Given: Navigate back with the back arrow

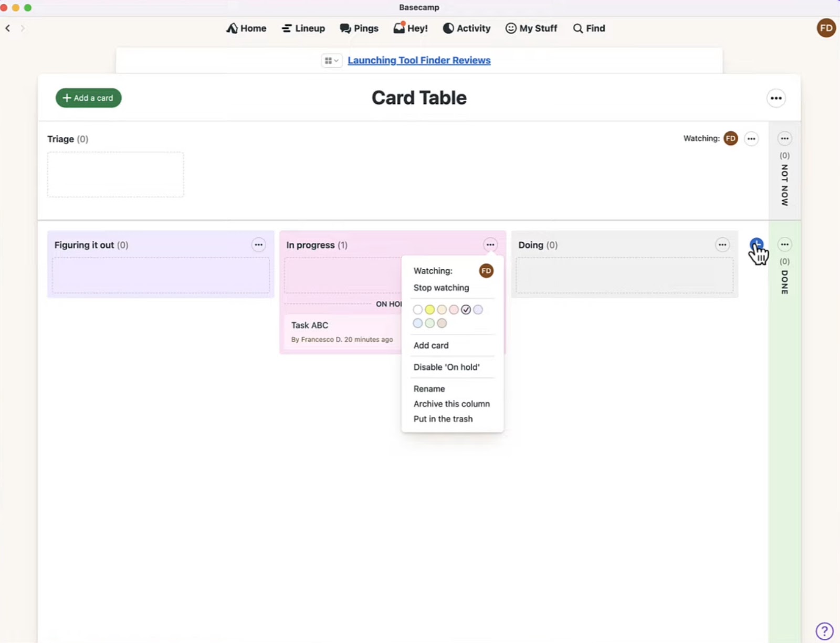Looking at the screenshot, I should point(8,28).
